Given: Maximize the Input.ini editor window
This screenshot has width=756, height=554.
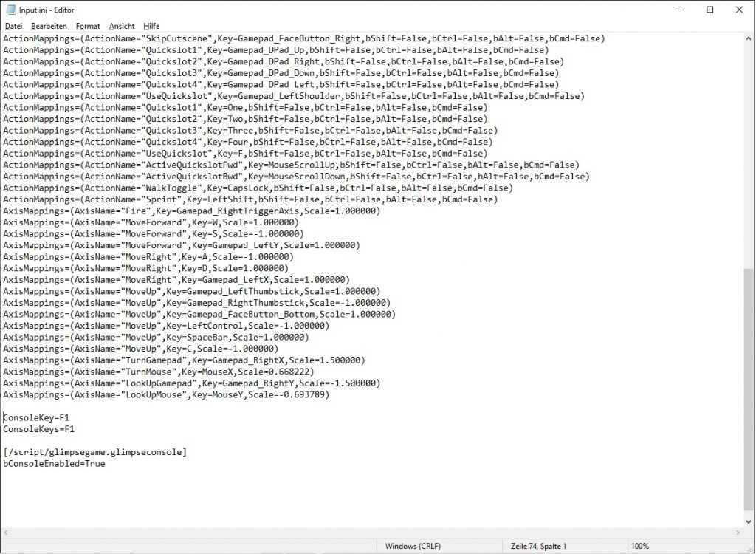Looking at the screenshot, I should click(x=709, y=10).
